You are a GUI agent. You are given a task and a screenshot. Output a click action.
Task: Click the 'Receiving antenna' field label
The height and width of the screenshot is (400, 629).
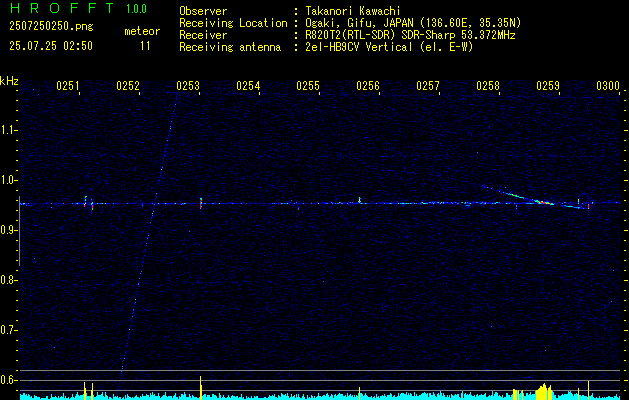pos(230,47)
